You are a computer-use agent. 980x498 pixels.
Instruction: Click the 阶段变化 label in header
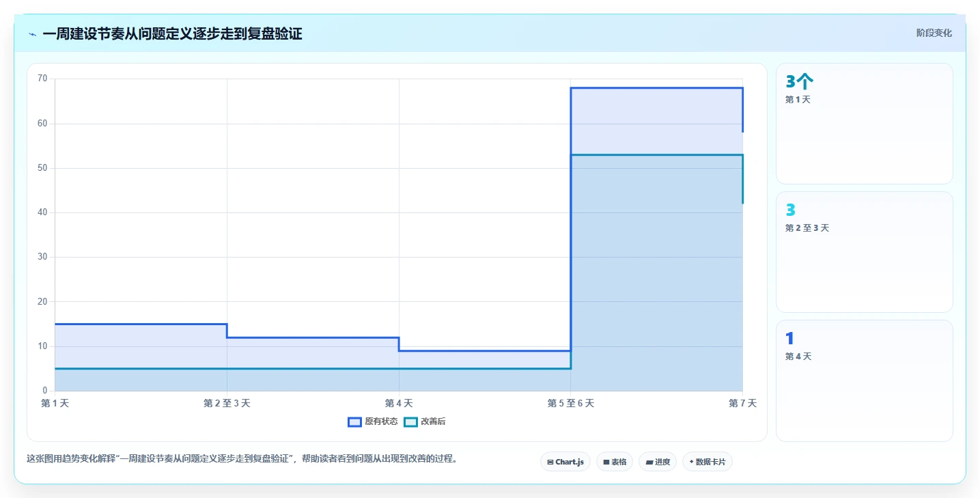click(934, 33)
